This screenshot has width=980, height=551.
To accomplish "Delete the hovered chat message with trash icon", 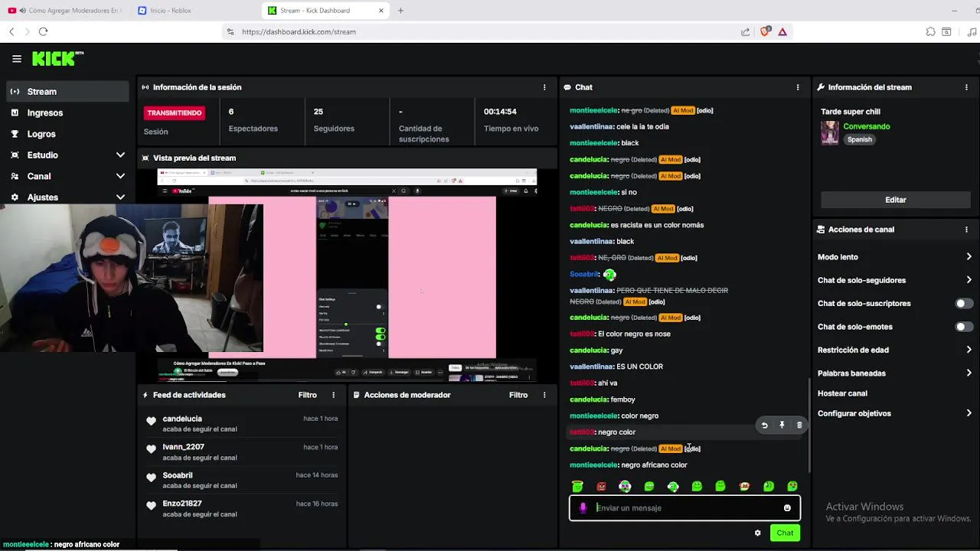I will pyautogui.click(x=799, y=425).
